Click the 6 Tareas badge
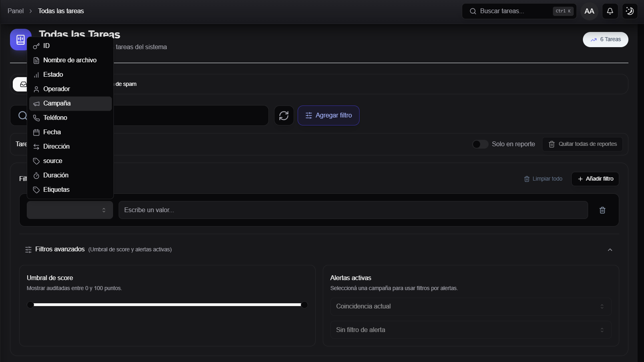 pos(606,40)
